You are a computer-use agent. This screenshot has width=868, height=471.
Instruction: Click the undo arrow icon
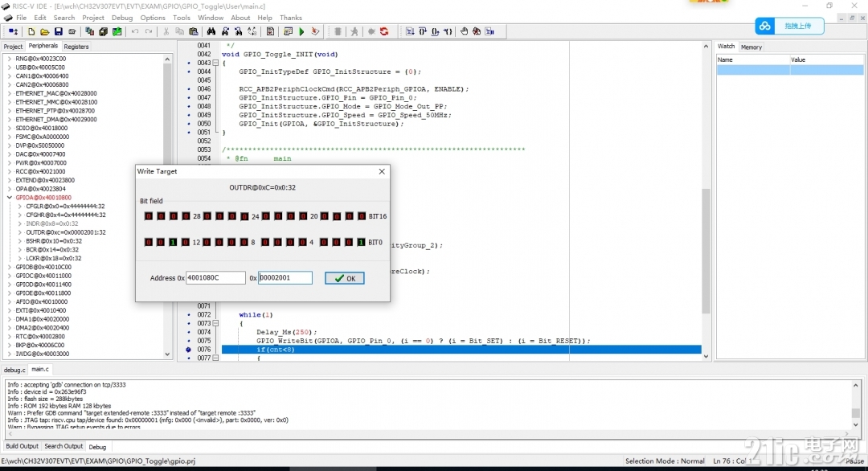(x=135, y=31)
